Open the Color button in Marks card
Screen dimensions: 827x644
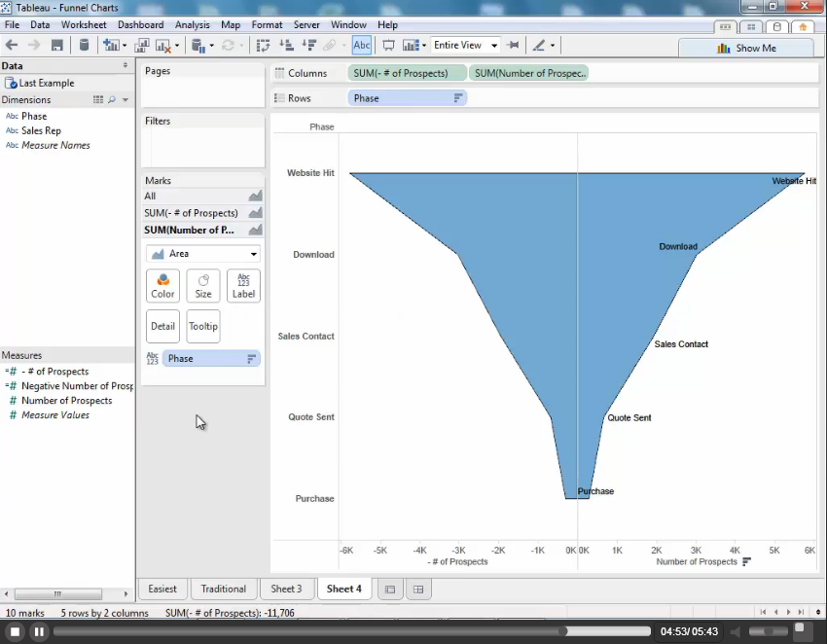pyautogui.click(x=162, y=286)
